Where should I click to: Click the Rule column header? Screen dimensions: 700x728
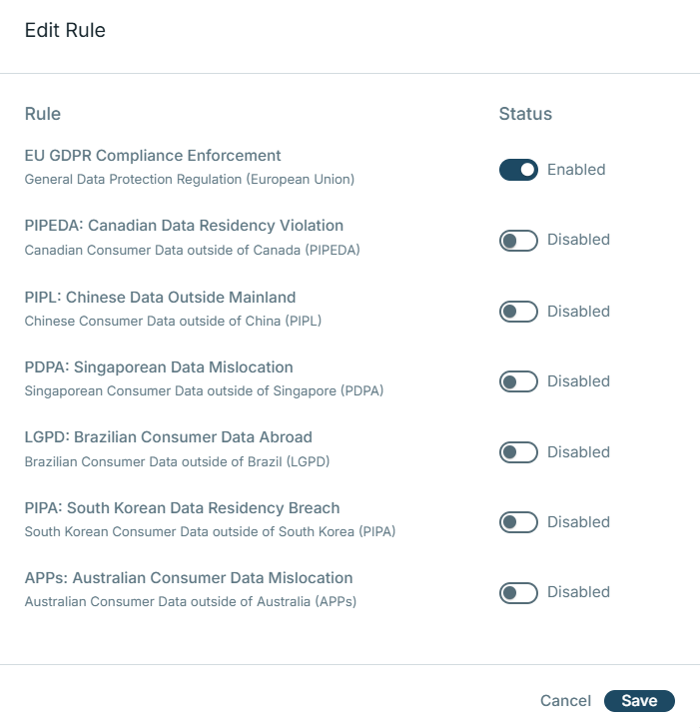(x=43, y=114)
